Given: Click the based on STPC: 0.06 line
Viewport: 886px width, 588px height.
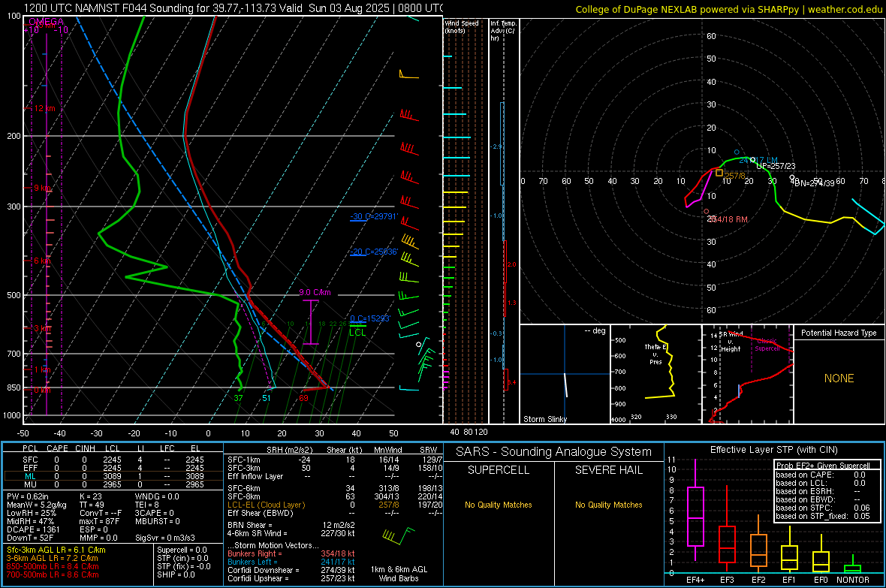Looking at the screenshot, I should coord(823,508).
